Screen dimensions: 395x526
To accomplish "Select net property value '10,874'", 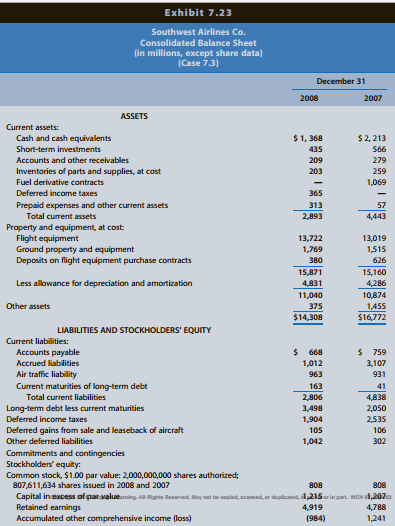I will (x=374, y=296).
